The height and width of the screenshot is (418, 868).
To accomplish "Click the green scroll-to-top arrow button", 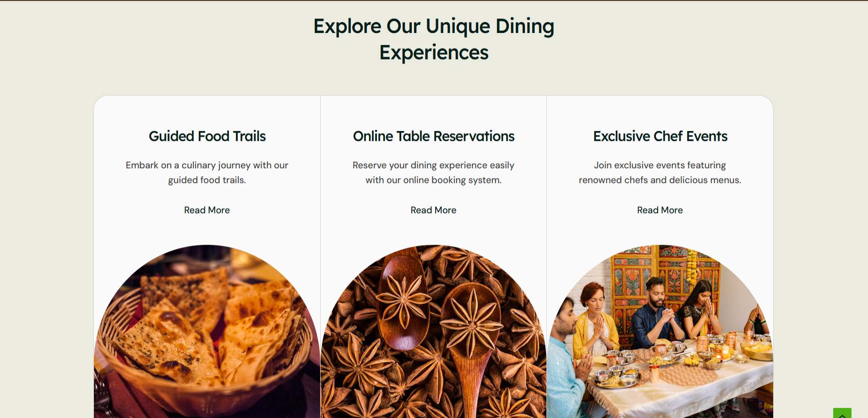I will pyautogui.click(x=842, y=413).
